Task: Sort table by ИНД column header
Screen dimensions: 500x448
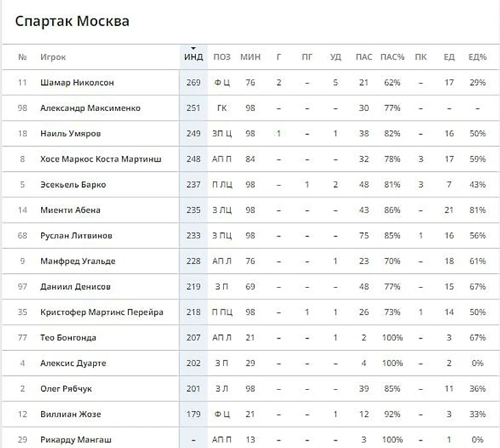Action: [193, 57]
